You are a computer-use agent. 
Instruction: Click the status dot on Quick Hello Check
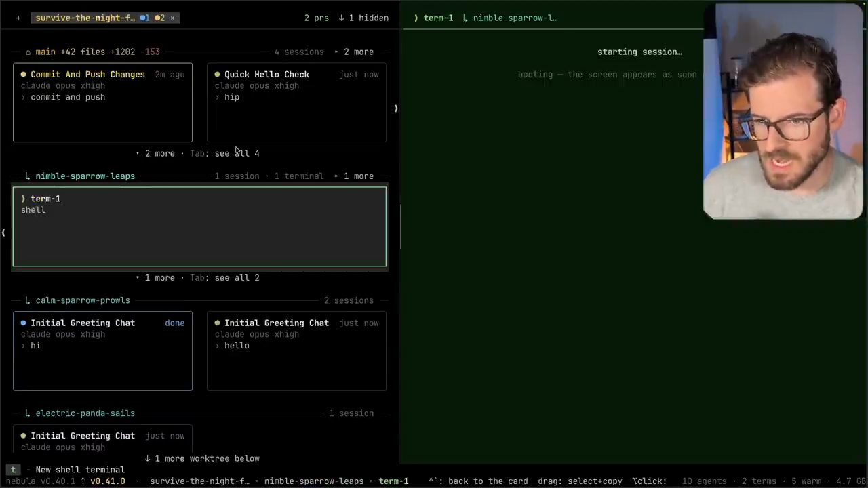point(217,75)
